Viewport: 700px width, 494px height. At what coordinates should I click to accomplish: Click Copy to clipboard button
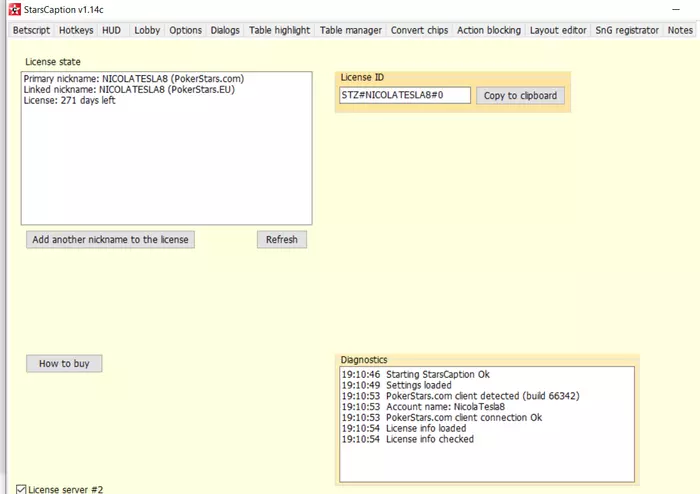(x=520, y=95)
